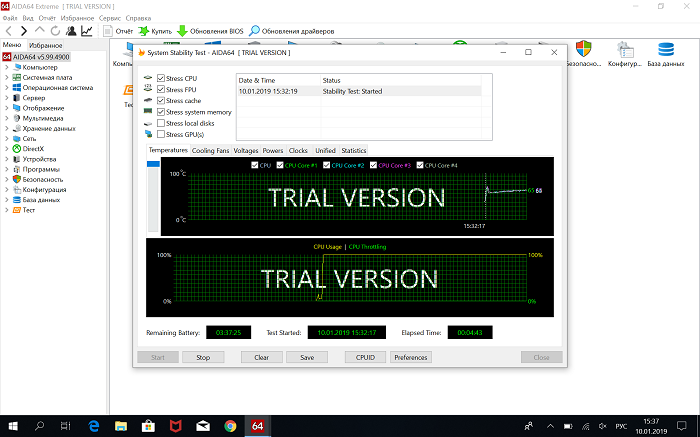Viewport: 700px width, 437px height.
Task: Open the Файл menu
Action: pos(10,18)
